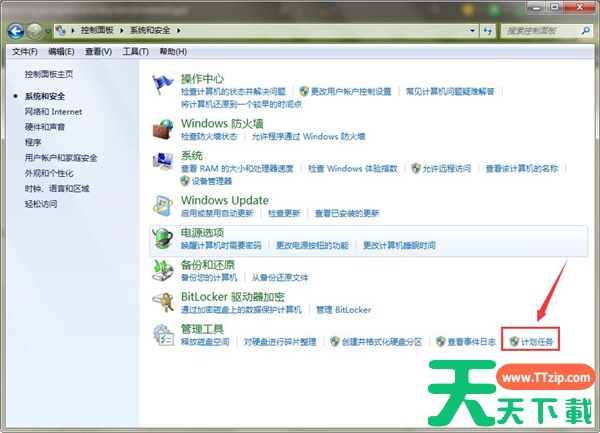Select 网络和 Internet in the sidebar
Screen dimensions: 600x433
click(54, 111)
